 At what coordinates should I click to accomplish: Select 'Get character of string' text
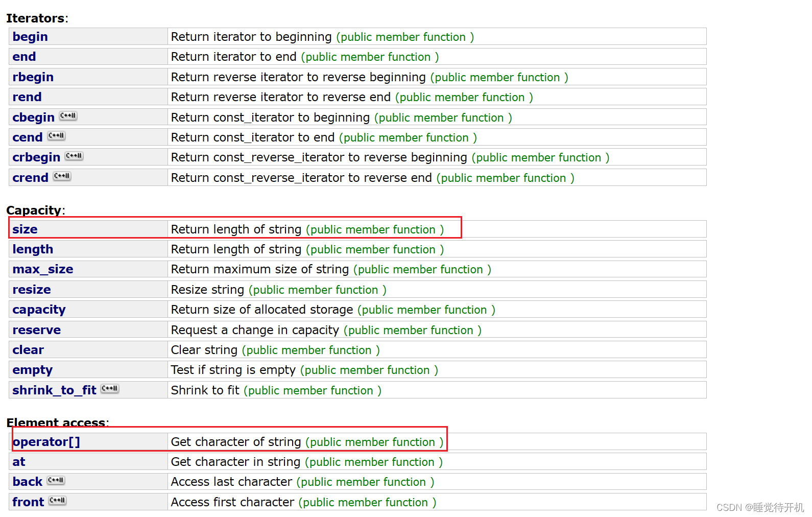(x=236, y=442)
